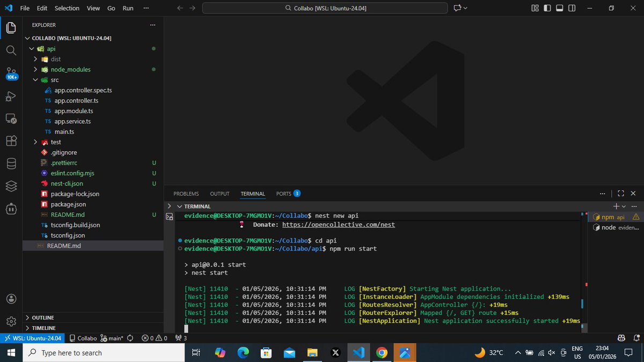The width and height of the screenshot is (644, 362).
Task: Go back with the left arrow in title bar
Action: [x=180, y=8]
